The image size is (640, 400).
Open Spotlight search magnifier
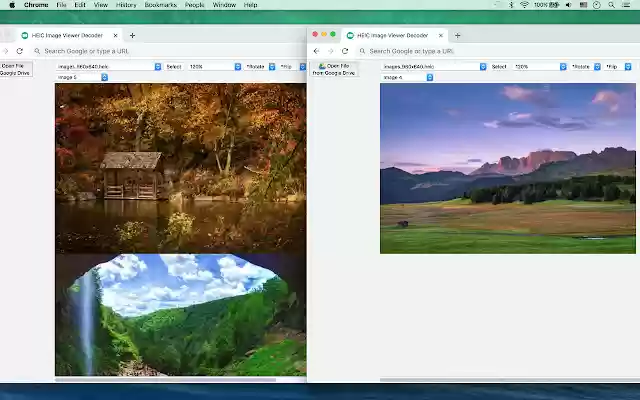coord(611,5)
